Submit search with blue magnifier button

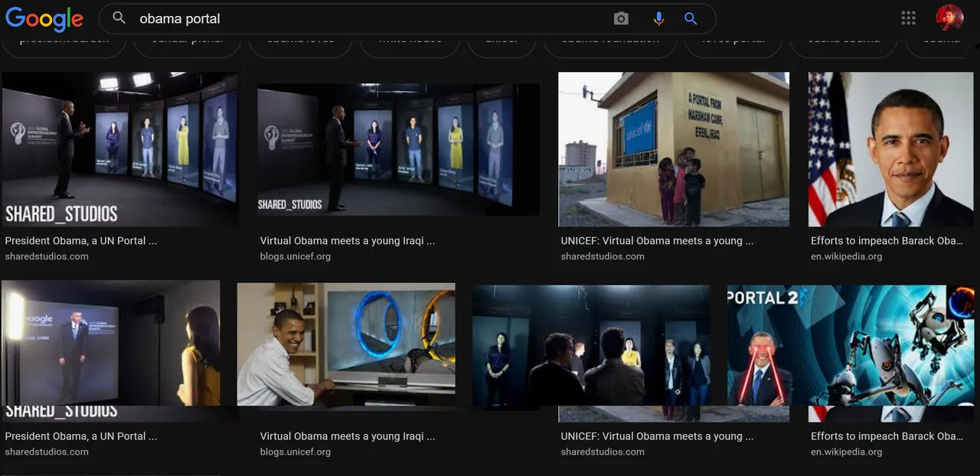point(691,18)
